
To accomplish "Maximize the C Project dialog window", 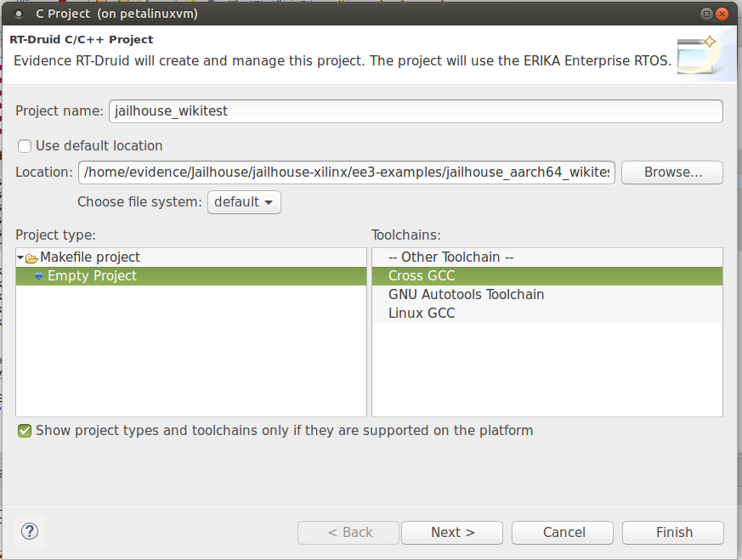I will coord(706,14).
